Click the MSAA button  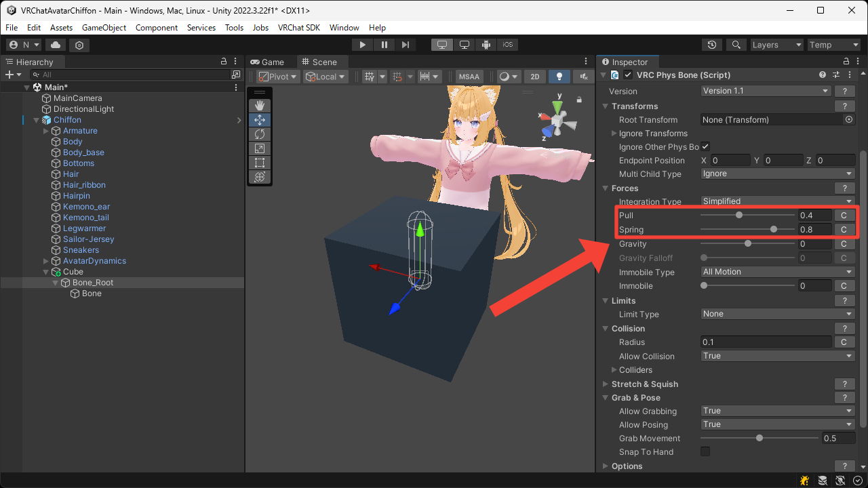tap(469, 77)
